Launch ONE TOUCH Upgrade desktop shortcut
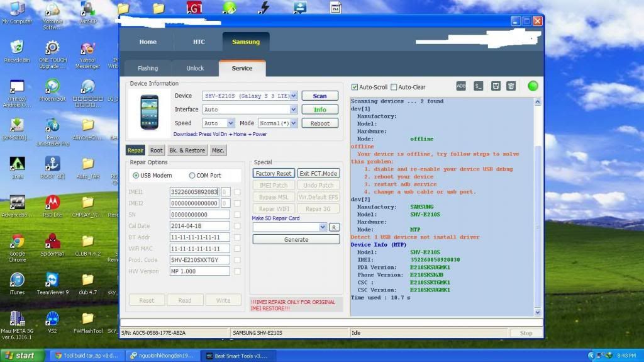644x362 pixels. pyautogui.click(x=53, y=54)
